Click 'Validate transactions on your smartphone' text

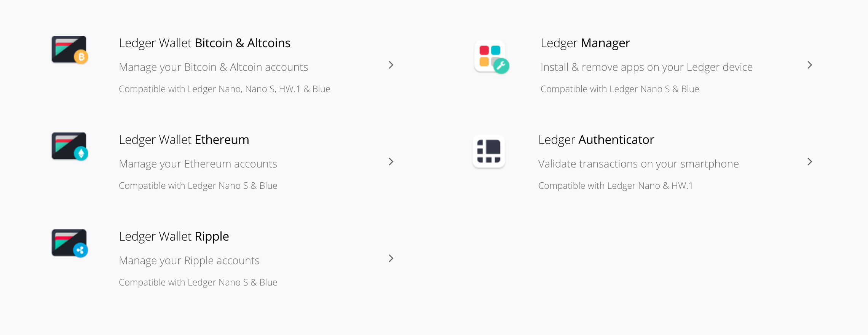pyautogui.click(x=638, y=164)
